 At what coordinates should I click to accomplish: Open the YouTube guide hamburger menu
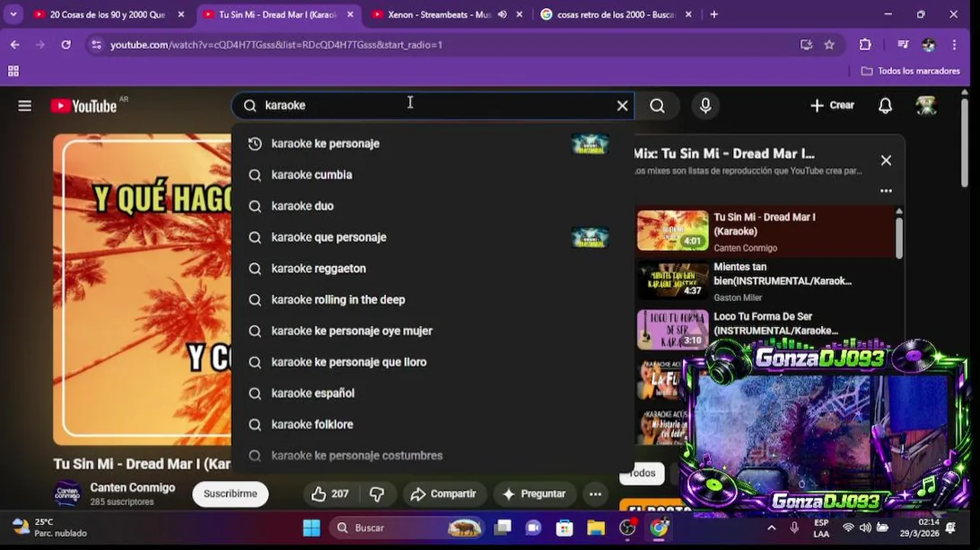click(x=25, y=105)
